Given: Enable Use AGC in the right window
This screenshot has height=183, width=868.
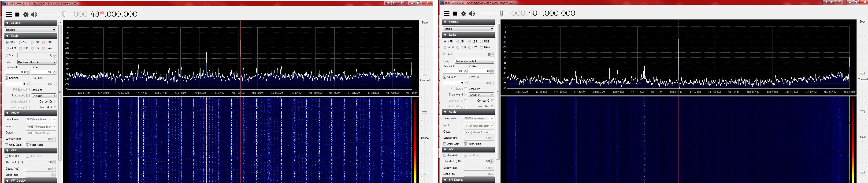Looking at the screenshot, I should [x=445, y=155].
